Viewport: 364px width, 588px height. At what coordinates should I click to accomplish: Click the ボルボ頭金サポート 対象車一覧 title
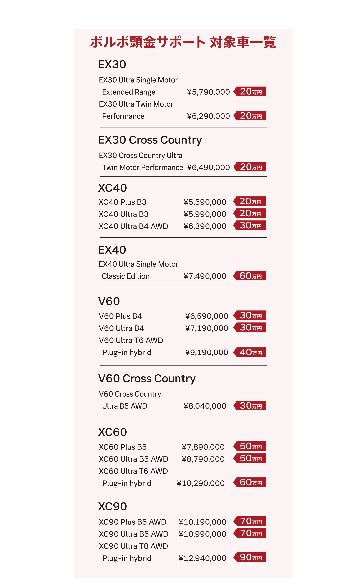point(183,42)
